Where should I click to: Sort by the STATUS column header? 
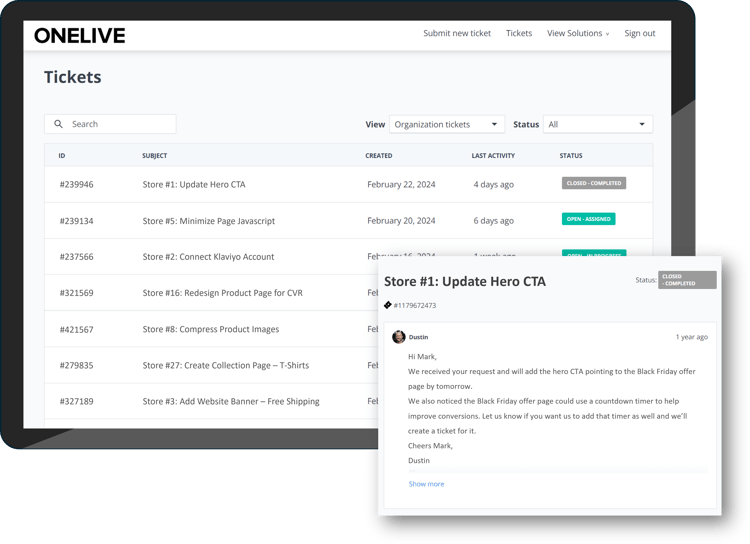pos(571,155)
